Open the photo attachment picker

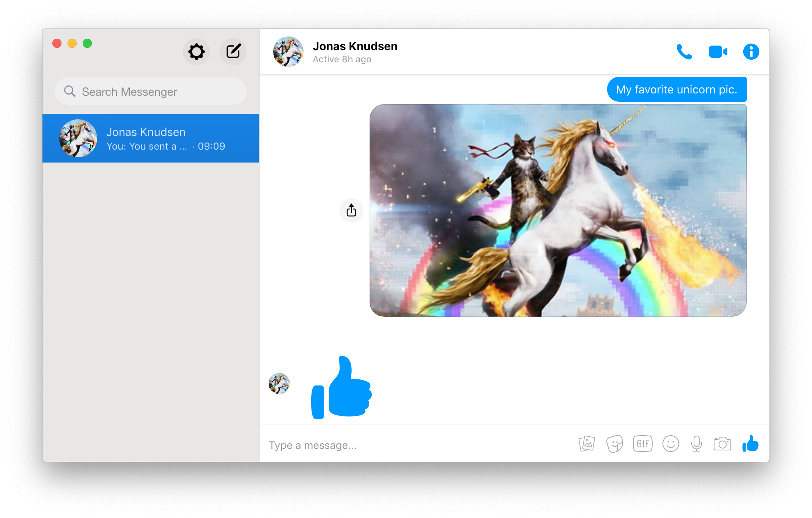(x=586, y=443)
